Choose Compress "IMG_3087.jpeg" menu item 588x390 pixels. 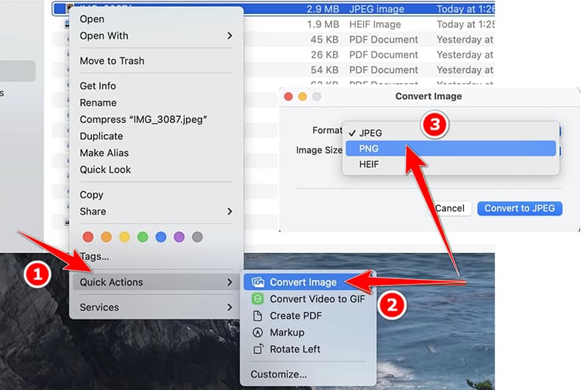[143, 119]
